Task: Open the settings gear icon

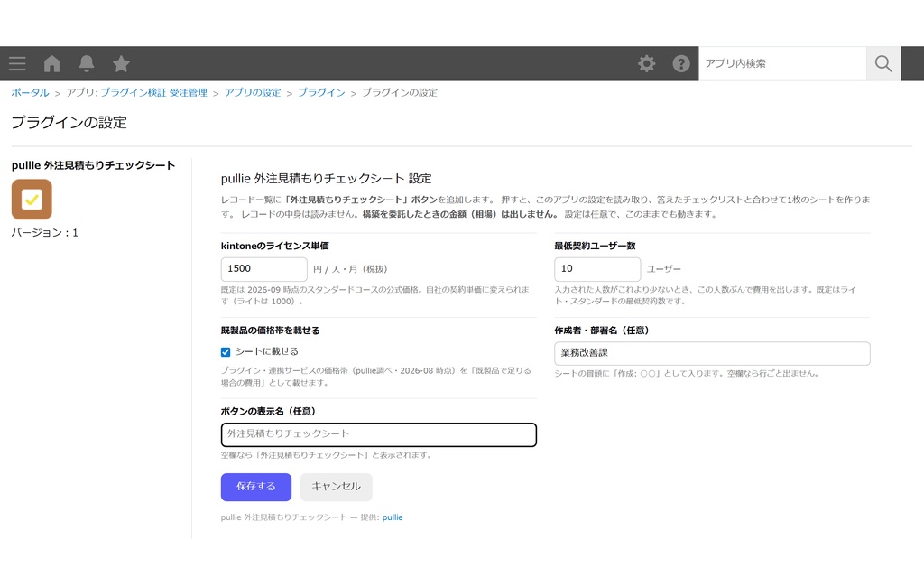Action: click(646, 64)
